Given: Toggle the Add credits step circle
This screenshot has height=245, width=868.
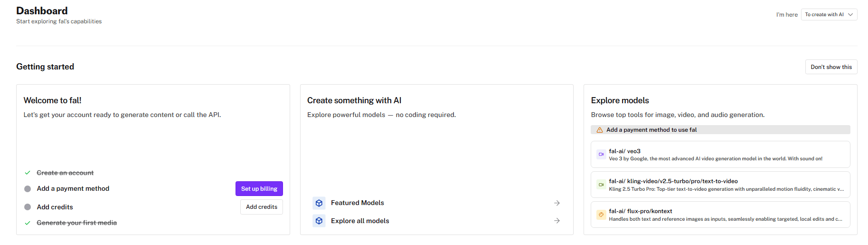Looking at the screenshot, I should 28,207.
